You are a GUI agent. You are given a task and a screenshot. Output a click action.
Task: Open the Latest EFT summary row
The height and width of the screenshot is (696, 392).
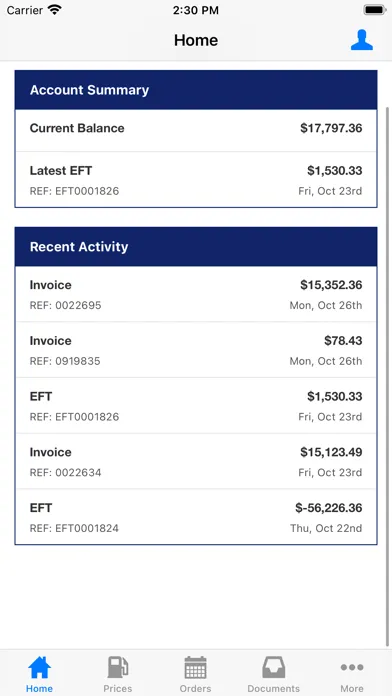(196, 180)
